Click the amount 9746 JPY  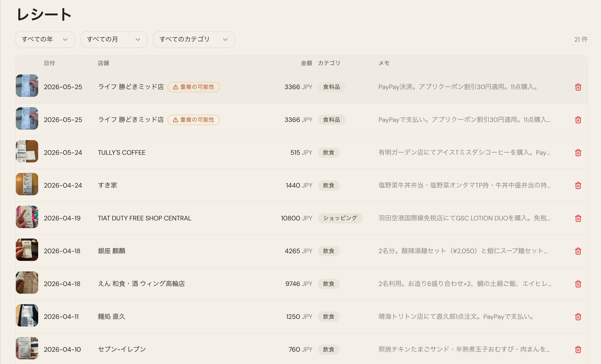299,284
